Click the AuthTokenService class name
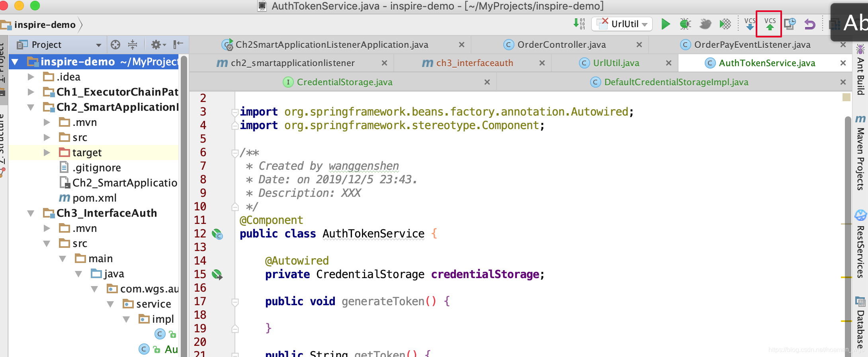The image size is (868, 357). click(x=373, y=234)
